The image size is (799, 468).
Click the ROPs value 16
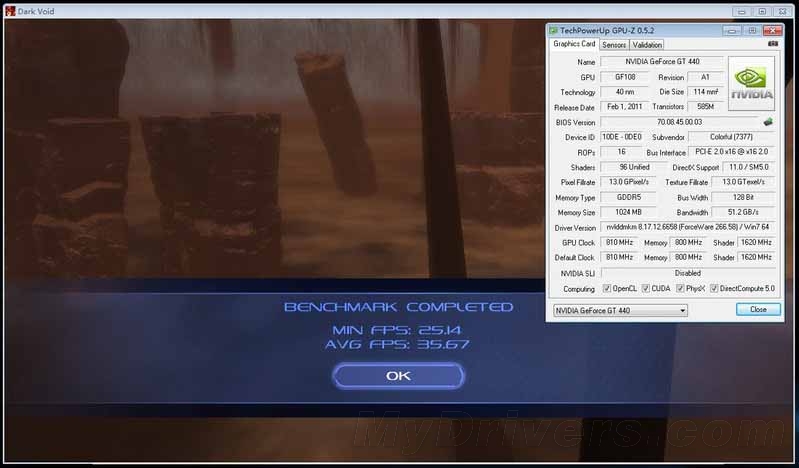[622, 152]
